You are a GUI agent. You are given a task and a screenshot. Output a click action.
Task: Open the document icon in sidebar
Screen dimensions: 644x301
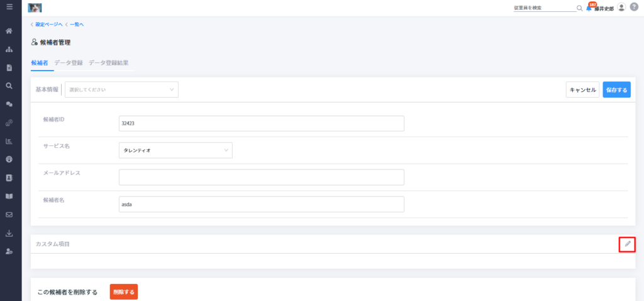tap(9, 68)
